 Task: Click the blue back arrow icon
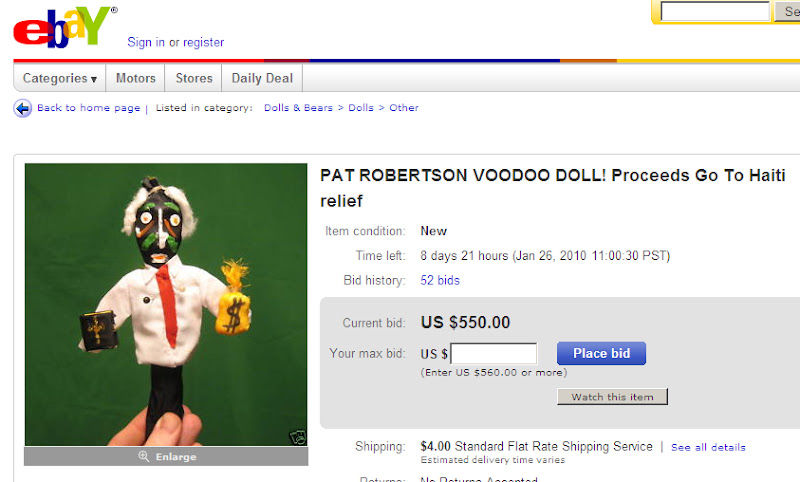(22, 108)
